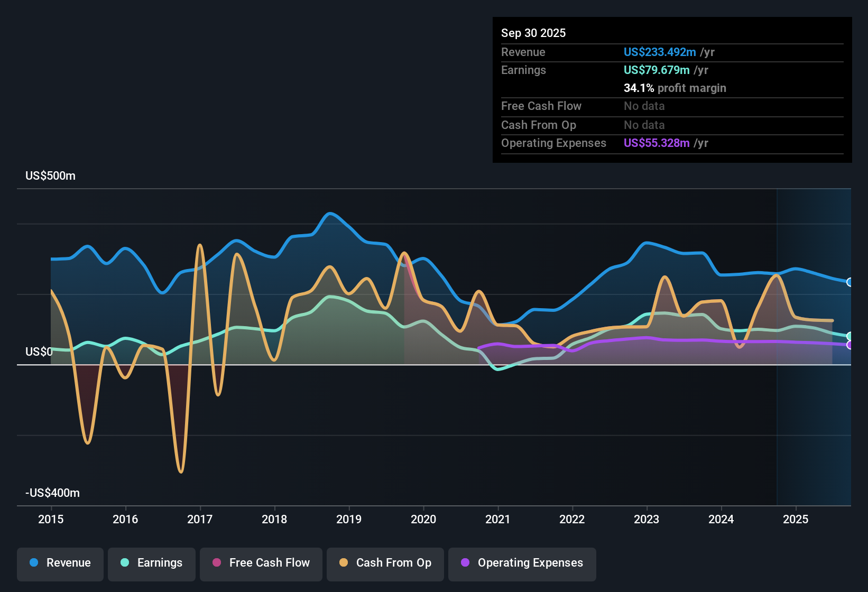Click the blue Revenue legend dot
Screen dimensions: 868x592
coord(34,563)
